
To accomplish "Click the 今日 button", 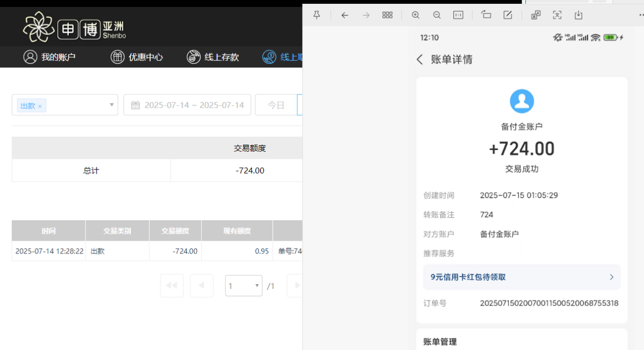I will click(x=276, y=105).
